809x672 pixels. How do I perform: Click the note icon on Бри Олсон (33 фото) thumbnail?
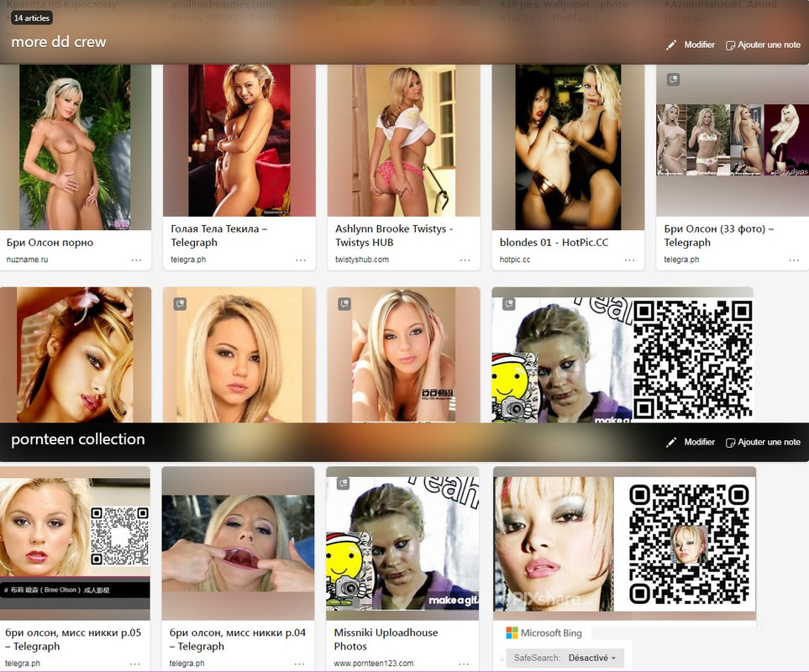[x=673, y=80]
